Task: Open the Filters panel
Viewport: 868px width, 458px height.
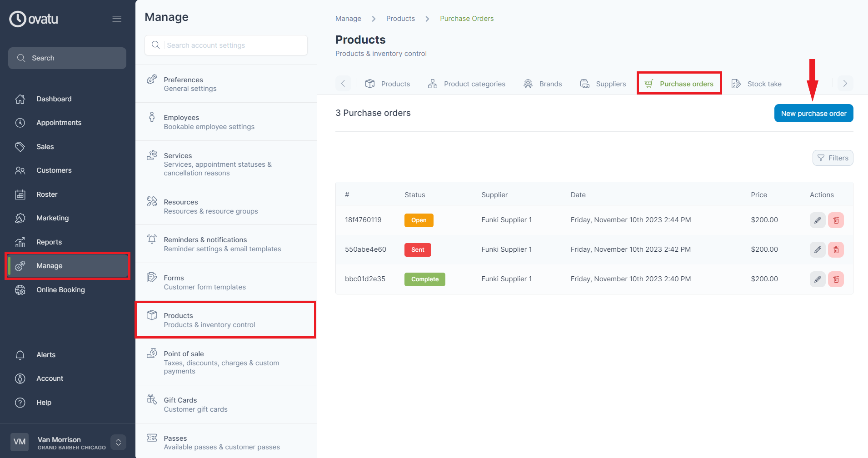Action: click(x=833, y=158)
